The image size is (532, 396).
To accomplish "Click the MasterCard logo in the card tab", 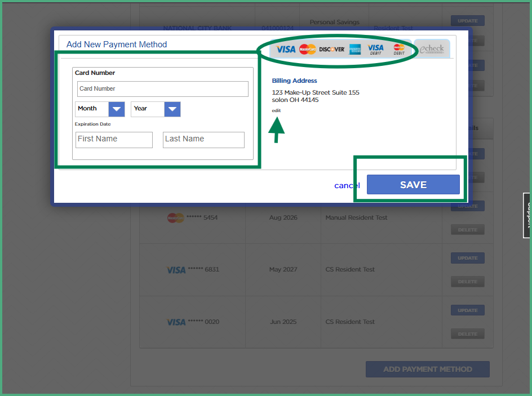I will (308, 50).
